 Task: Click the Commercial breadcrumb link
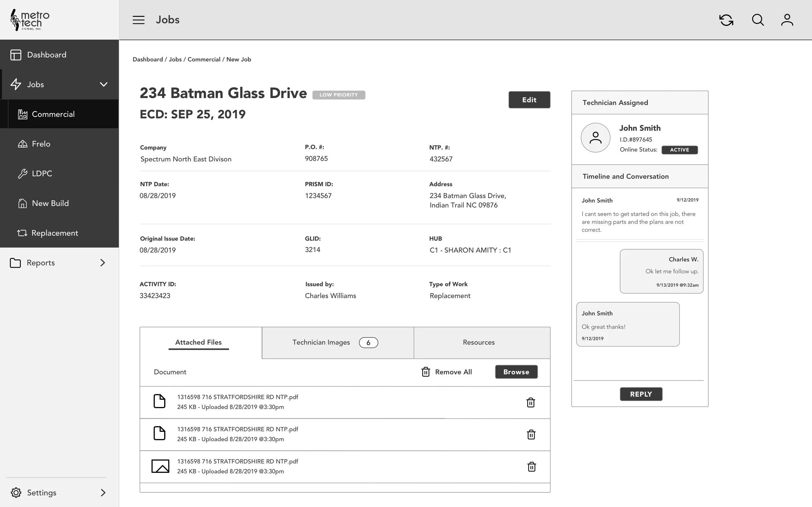204,59
